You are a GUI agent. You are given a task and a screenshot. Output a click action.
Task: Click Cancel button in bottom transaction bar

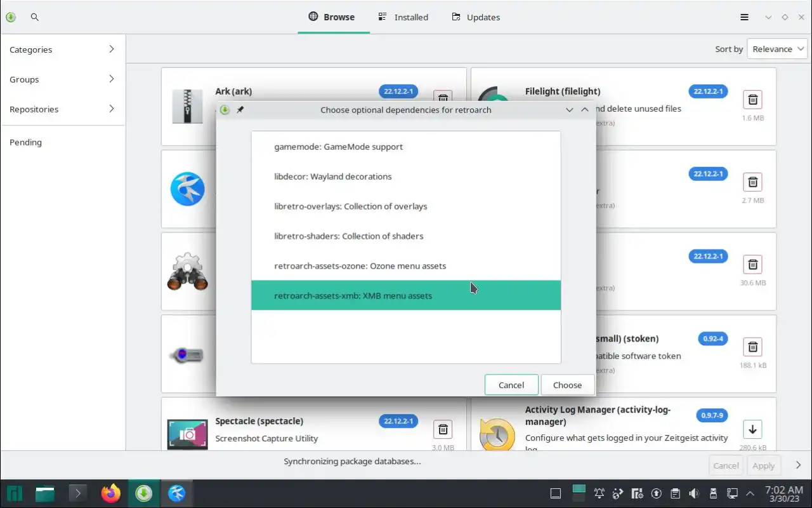coord(726,465)
